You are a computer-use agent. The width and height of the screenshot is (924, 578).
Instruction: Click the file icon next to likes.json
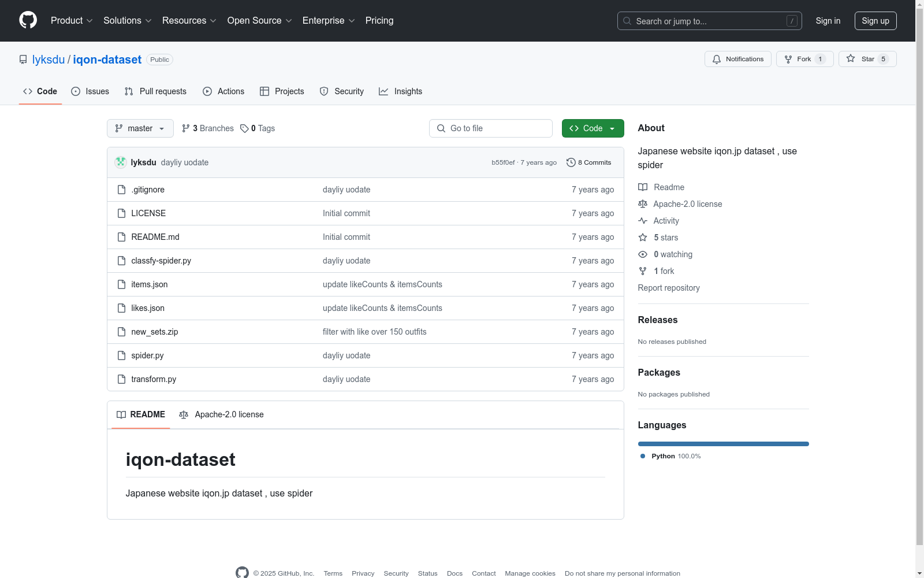tap(121, 308)
